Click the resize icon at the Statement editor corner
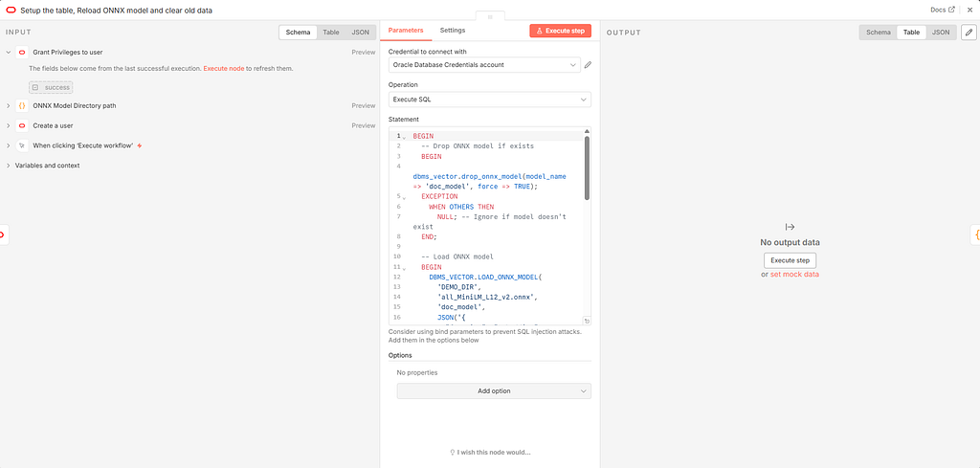The image size is (980, 468). [587, 321]
